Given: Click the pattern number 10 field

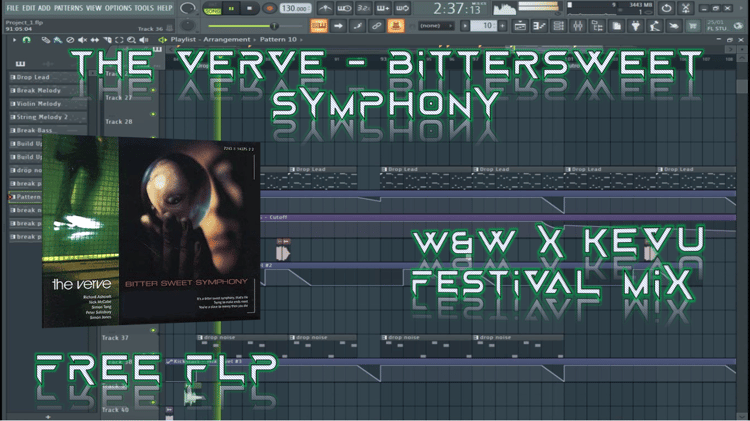Looking at the screenshot, I should (x=484, y=26).
